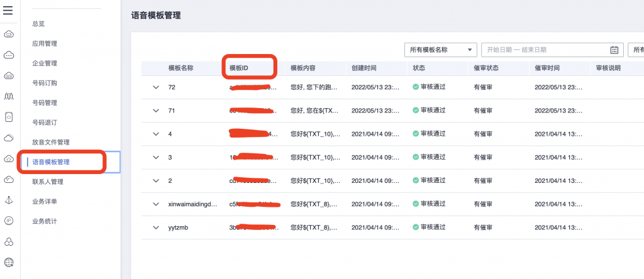Click 审核通过 status in row 3

click(433, 157)
